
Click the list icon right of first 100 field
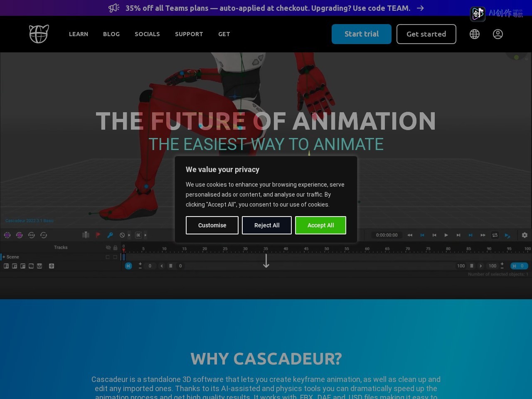(x=472, y=266)
